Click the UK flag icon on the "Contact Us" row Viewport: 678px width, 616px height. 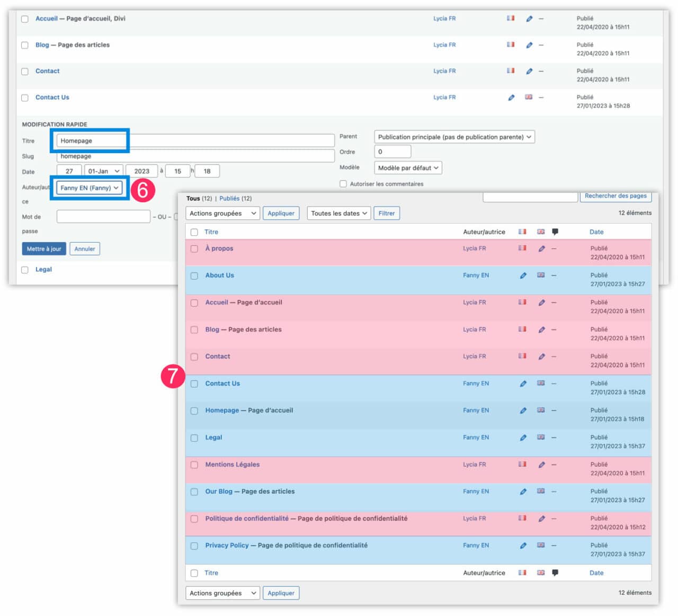click(x=541, y=383)
